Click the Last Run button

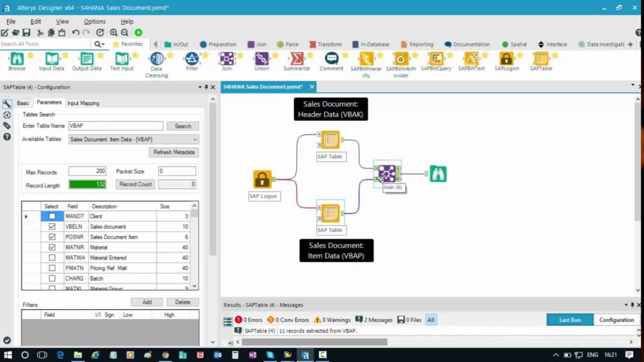tap(570, 320)
